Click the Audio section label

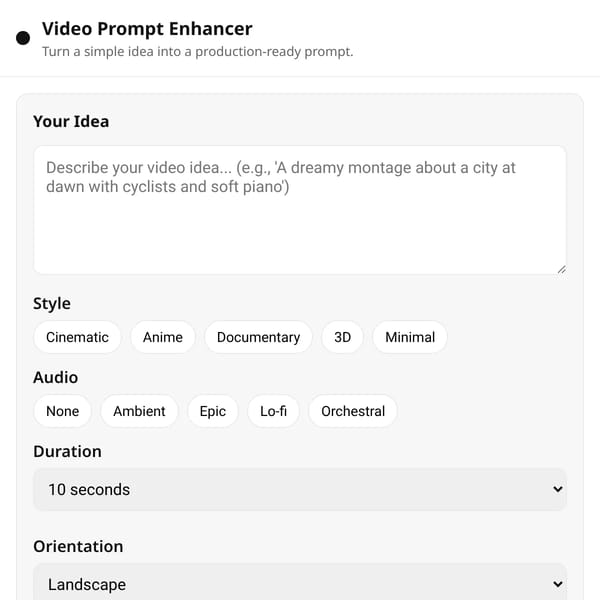(x=55, y=377)
